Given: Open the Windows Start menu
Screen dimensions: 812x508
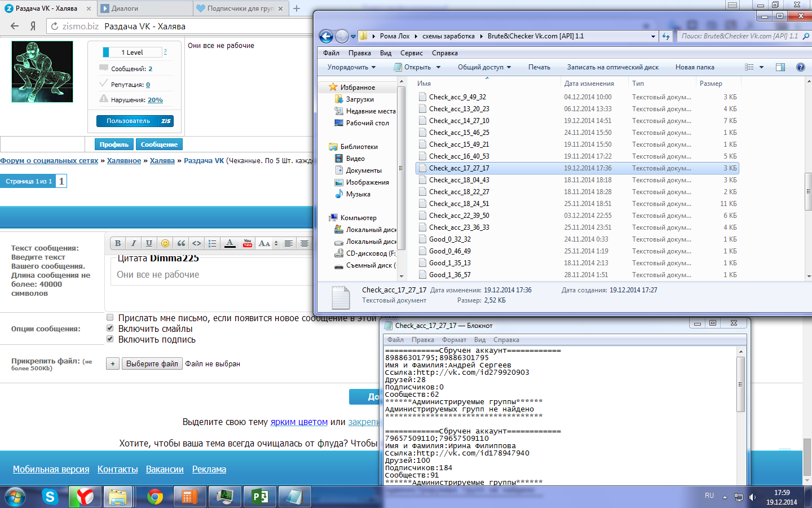Looking at the screenshot, I should point(15,497).
